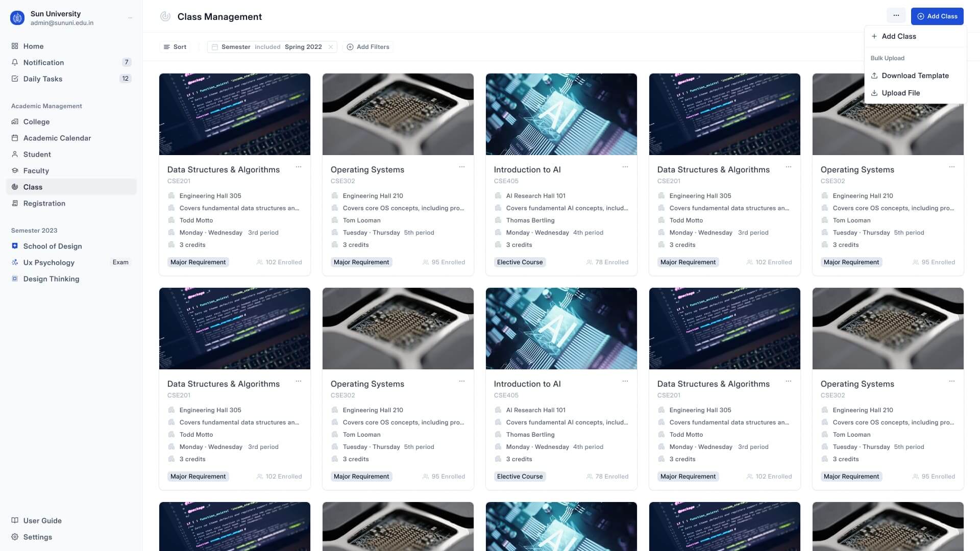The image size is (980, 551).
Task: Go to the Academic Calendar section
Action: 71,138
